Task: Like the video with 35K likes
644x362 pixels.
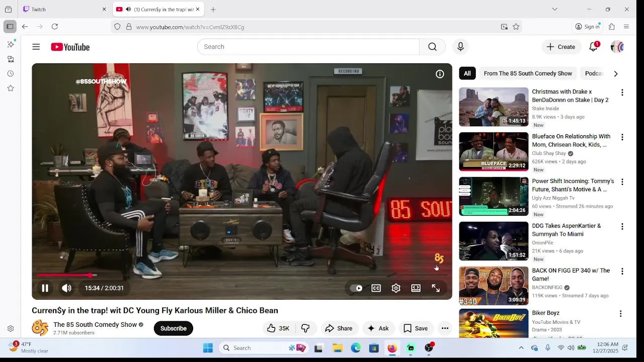Action: (278, 328)
